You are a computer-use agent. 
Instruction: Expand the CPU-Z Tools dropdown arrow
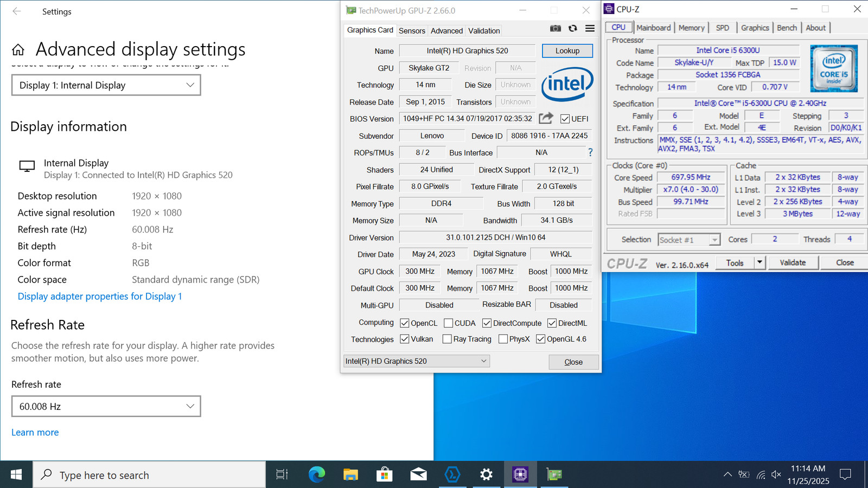[x=759, y=262]
